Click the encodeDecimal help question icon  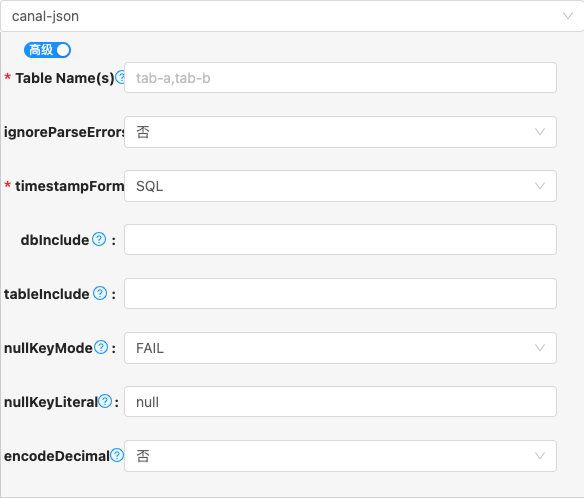click(117, 455)
